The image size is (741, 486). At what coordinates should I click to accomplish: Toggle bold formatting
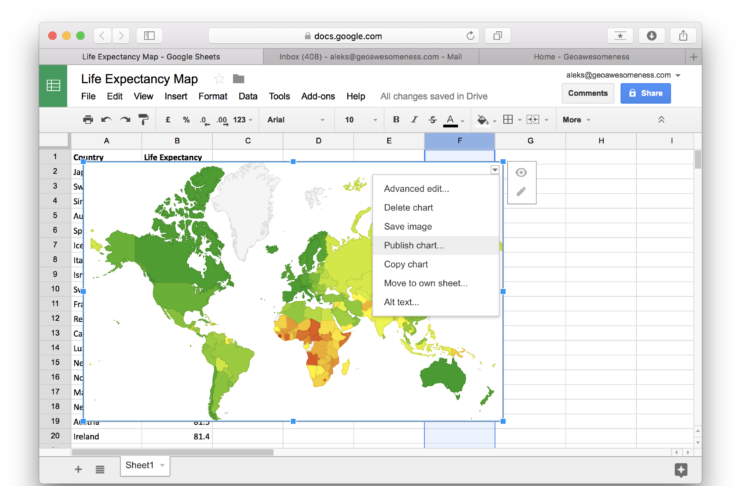pyautogui.click(x=396, y=120)
